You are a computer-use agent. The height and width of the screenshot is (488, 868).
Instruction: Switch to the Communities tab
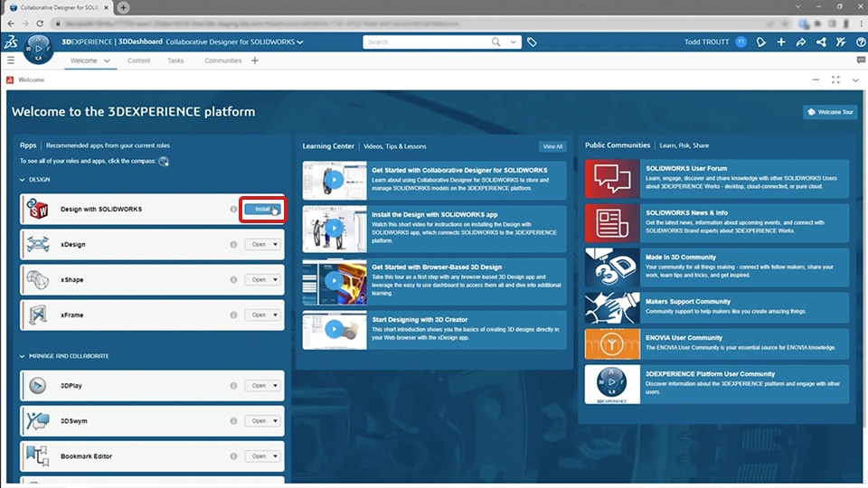(x=223, y=61)
